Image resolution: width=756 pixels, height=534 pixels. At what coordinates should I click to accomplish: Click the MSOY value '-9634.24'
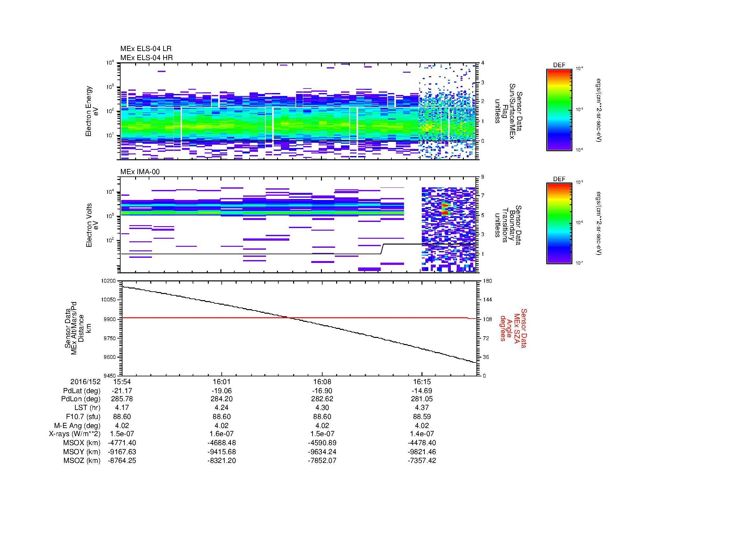coord(322,452)
